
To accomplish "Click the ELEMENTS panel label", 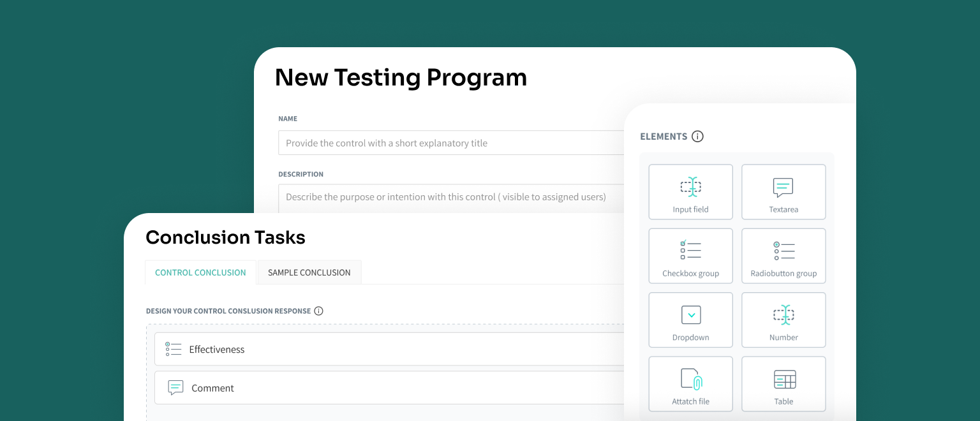I will (x=664, y=137).
